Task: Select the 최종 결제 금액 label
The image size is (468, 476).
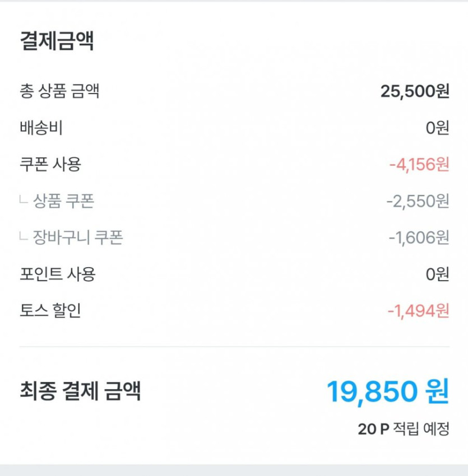Action: [80, 391]
